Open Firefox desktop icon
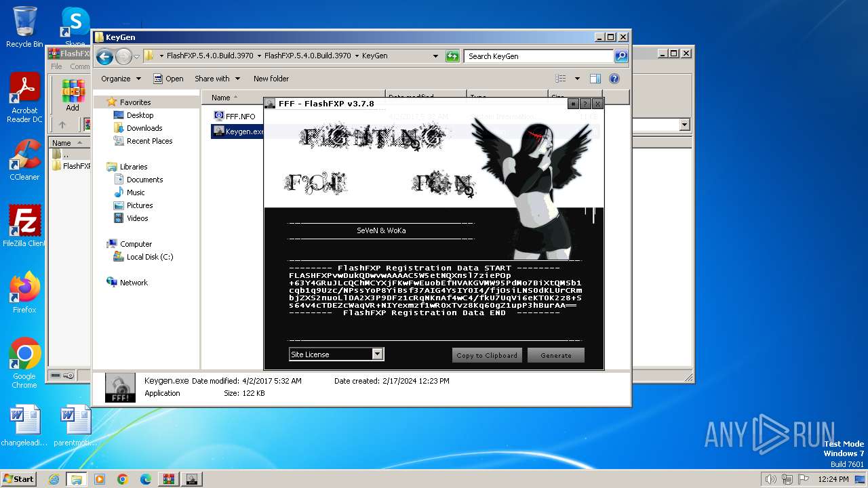 [24, 293]
